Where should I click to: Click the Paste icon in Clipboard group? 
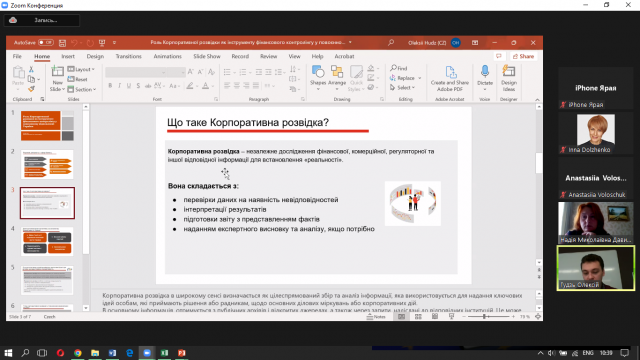[18, 73]
